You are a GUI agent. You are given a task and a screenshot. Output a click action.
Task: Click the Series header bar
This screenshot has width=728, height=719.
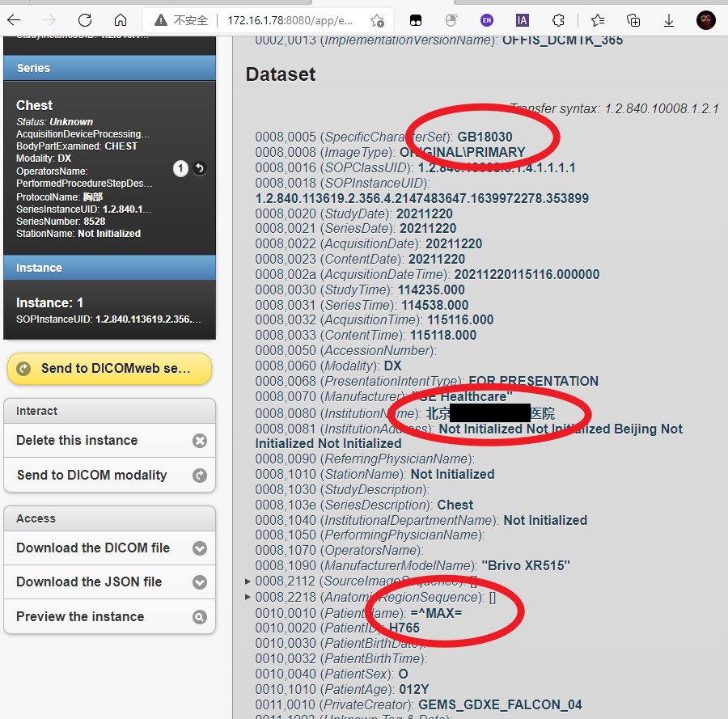(x=109, y=68)
